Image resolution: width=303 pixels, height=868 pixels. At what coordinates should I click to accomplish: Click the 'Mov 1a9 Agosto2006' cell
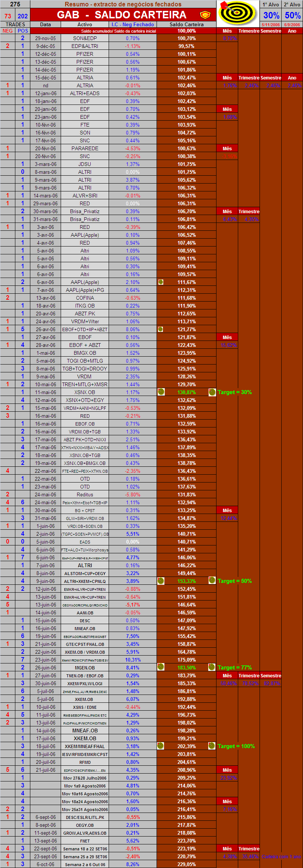(x=85, y=786)
